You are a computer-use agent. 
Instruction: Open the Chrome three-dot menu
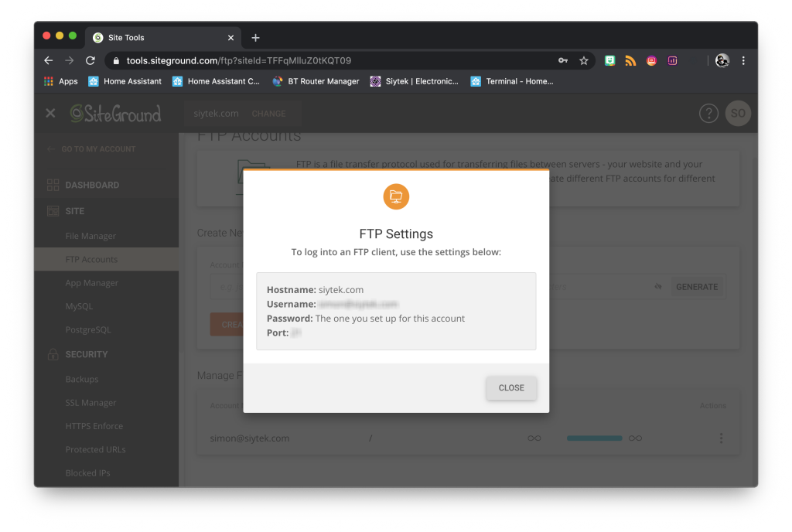[x=743, y=60]
